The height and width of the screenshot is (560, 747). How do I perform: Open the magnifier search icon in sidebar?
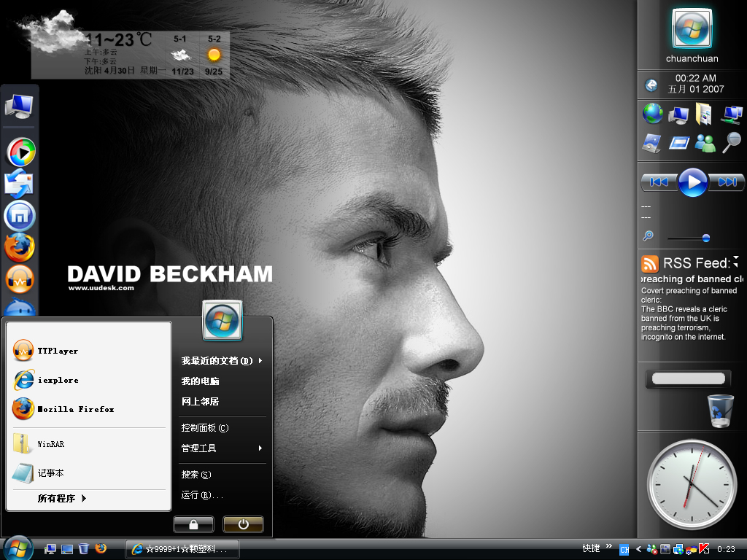(x=732, y=142)
